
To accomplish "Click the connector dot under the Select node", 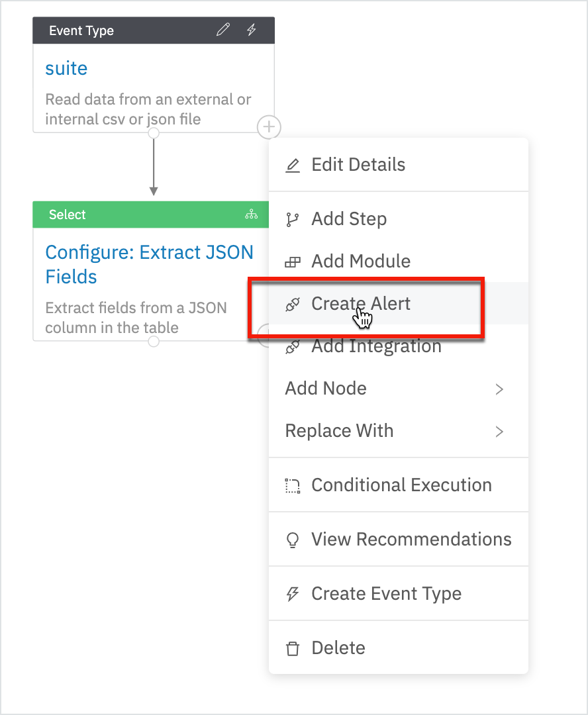I will (x=153, y=341).
